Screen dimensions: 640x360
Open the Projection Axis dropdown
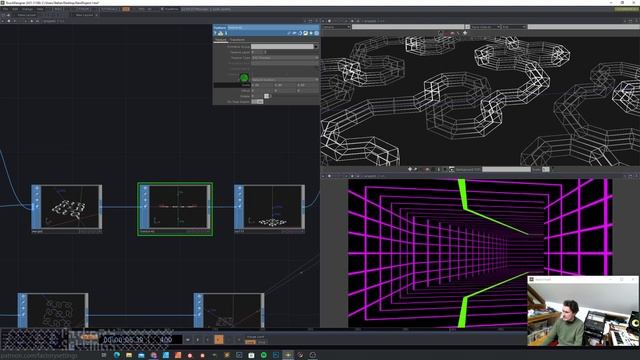coord(285,63)
